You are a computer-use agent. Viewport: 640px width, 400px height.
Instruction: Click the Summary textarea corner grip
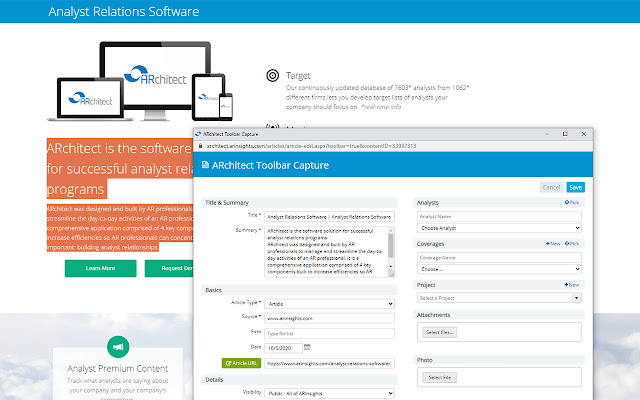391,274
